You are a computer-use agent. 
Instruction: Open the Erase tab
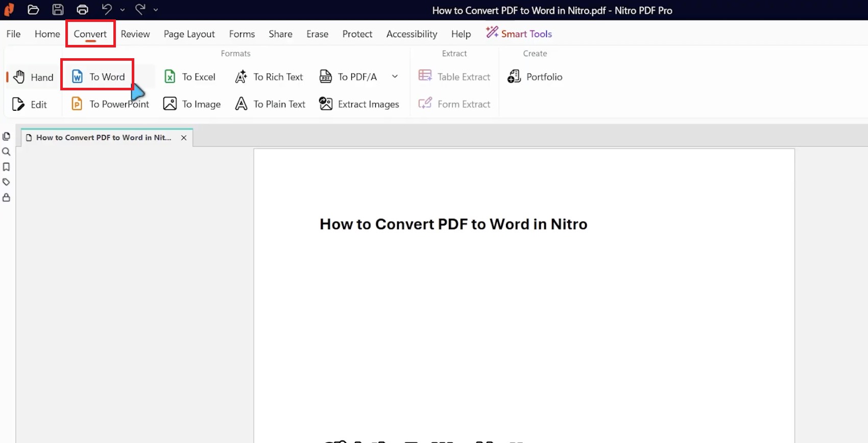click(317, 34)
